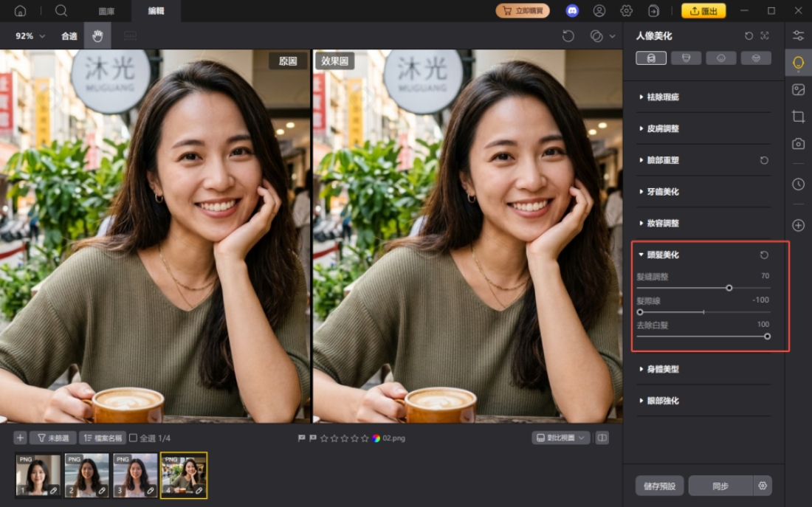The image size is (812, 507).
Task: Open the Crop tool from the right sidebar
Action: [798, 116]
